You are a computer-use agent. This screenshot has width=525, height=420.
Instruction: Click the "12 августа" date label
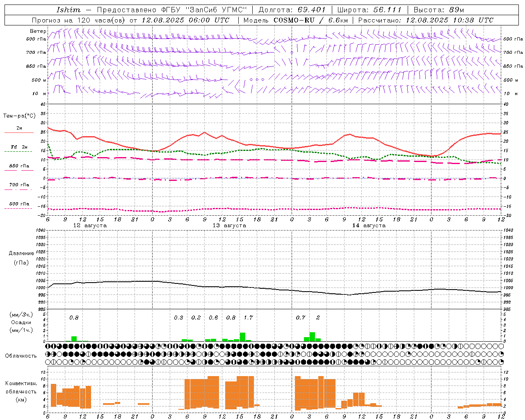coord(90,226)
